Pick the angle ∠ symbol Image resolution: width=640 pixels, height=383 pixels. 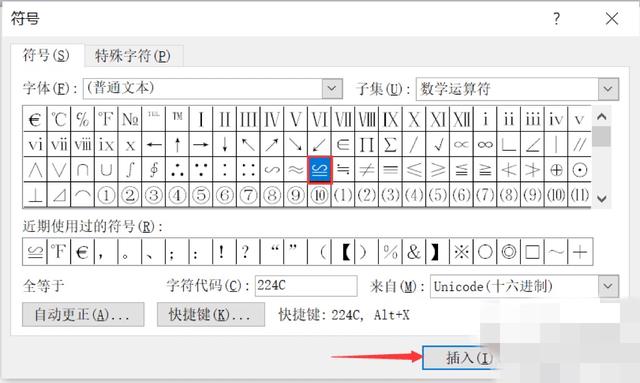coord(532,145)
